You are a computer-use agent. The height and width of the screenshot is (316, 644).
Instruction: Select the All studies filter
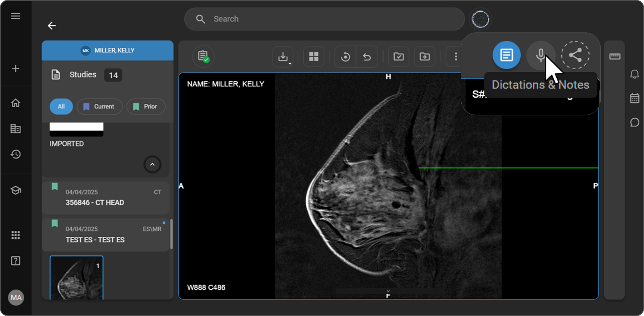[61, 107]
